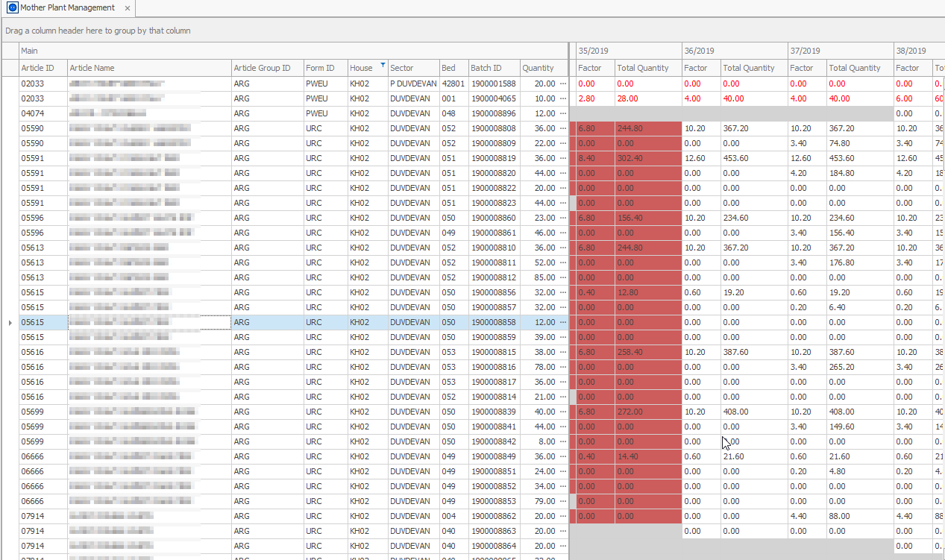Click the quantity value 85.00
The image size is (945, 560).
(x=544, y=277)
